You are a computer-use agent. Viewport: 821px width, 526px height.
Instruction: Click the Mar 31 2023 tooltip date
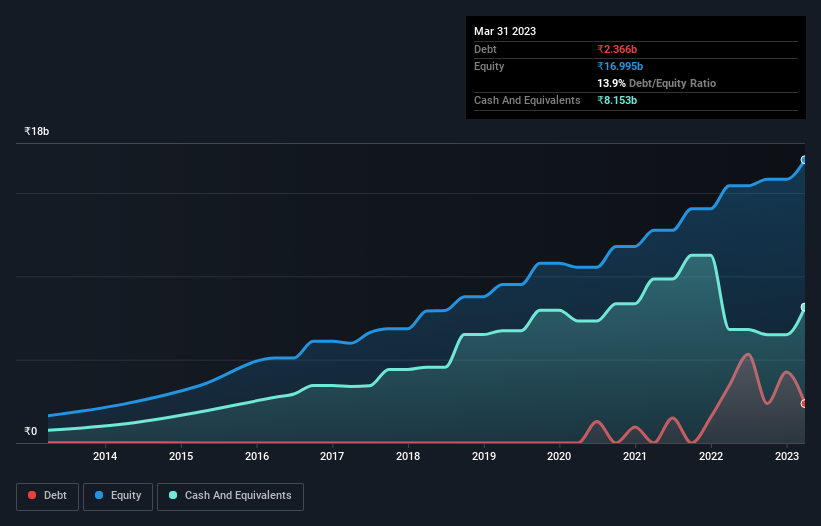click(505, 31)
